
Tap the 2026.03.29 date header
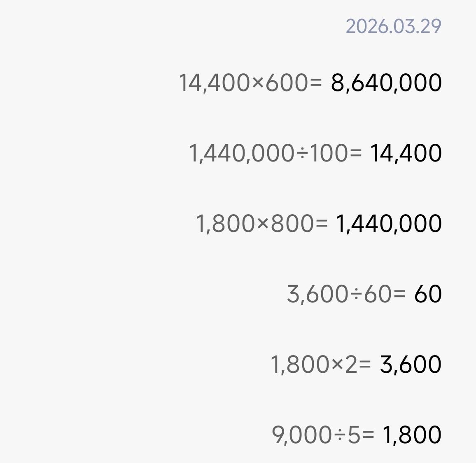pos(393,26)
